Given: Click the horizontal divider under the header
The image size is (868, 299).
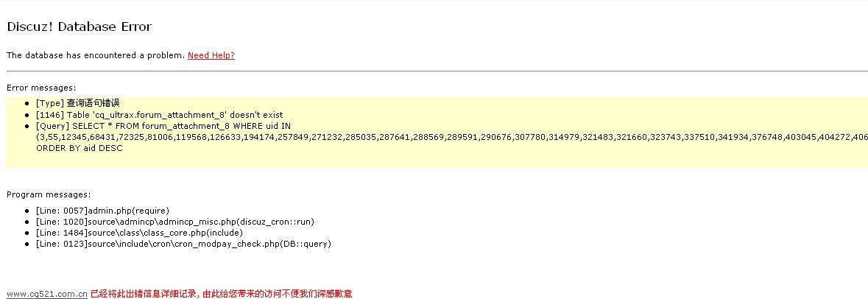Looking at the screenshot, I should (437, 71).
